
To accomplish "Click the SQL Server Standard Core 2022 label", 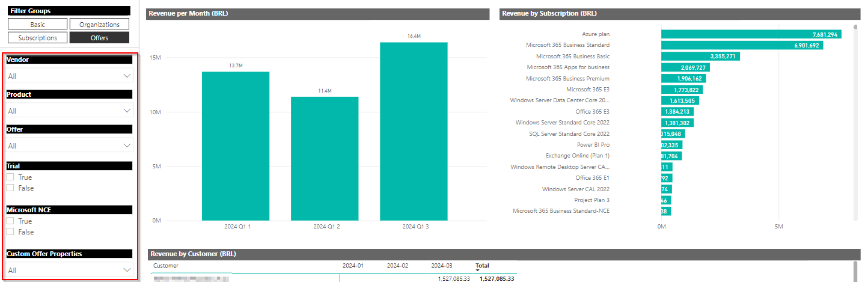I will click(x=569, y=133).
